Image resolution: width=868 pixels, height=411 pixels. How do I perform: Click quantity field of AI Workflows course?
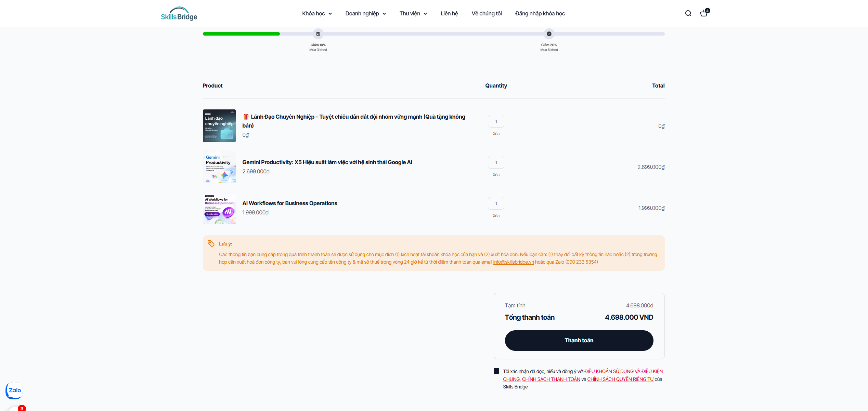pos(496,203)
